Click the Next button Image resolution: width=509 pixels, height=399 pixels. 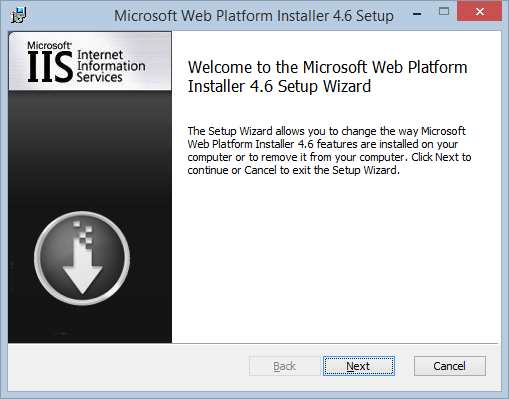pyautogui.click(x=359, y=366)
